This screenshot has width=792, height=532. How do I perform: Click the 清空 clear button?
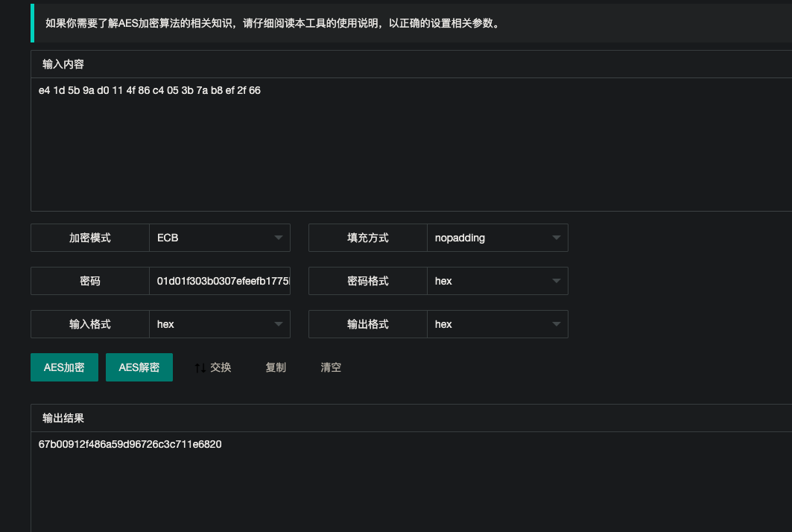331,367
